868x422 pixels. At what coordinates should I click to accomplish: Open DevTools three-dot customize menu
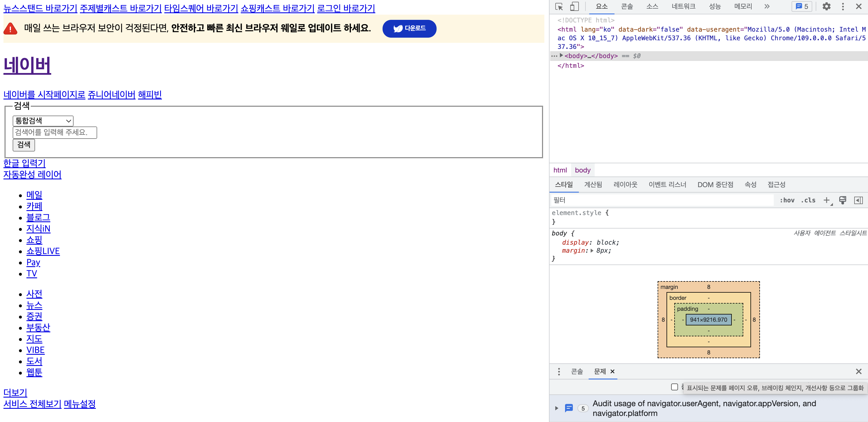(x=843, y=6)
